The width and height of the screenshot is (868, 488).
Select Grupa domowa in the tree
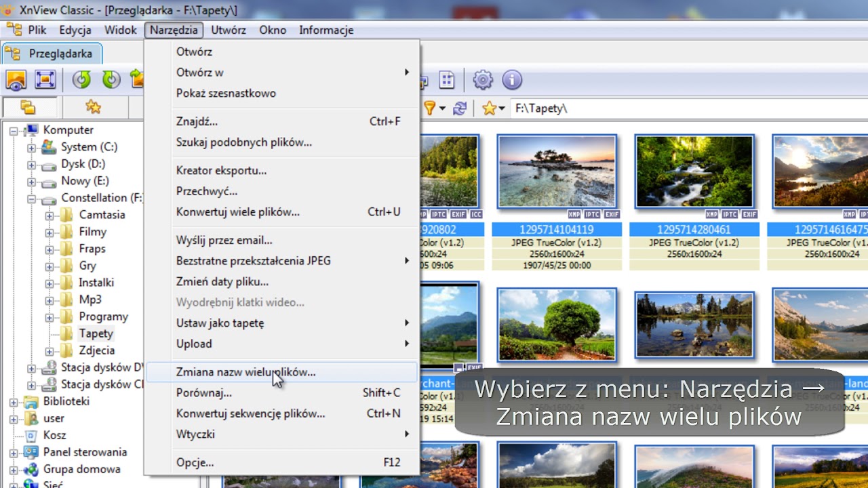pos(81,469)
